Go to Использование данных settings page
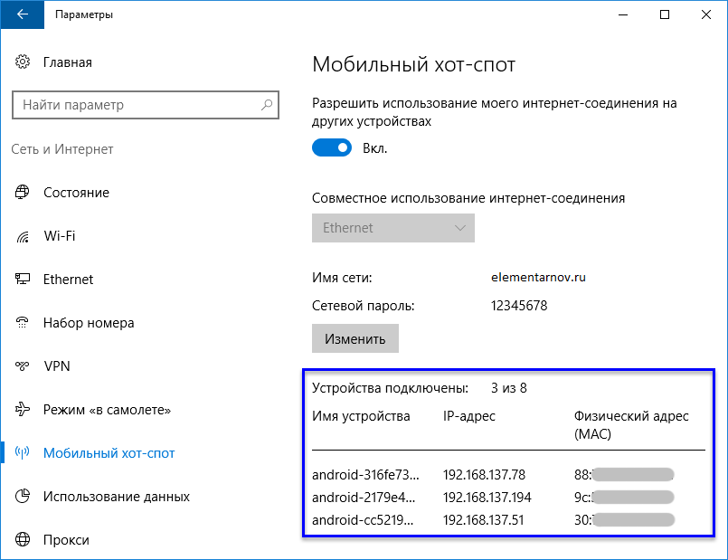The width and height of the screenshot is (728, 560). [116, 497]
